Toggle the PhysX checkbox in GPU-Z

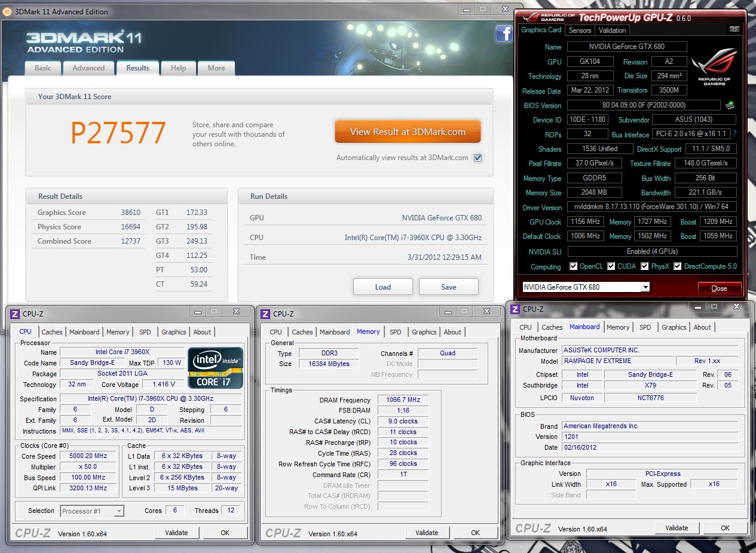(x=644, y=266)
